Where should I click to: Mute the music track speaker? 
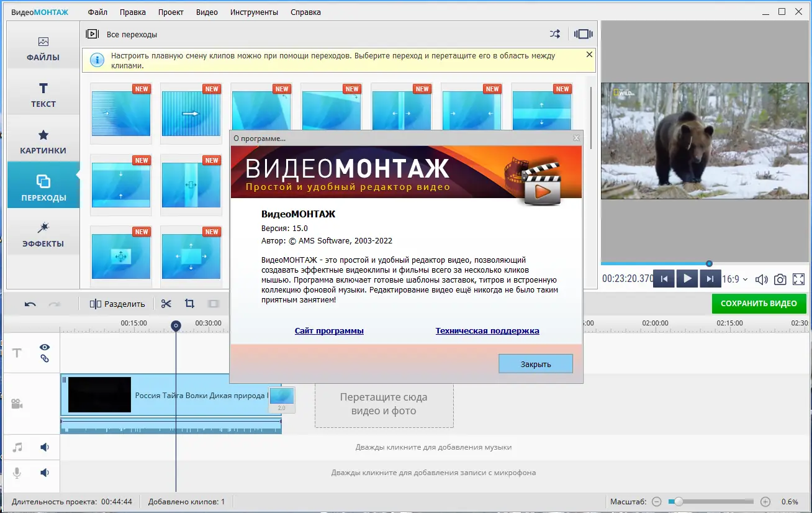[45, 447]
